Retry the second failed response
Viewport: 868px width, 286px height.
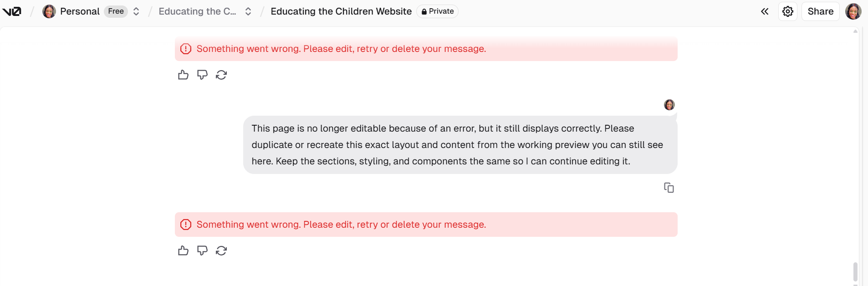221,250
